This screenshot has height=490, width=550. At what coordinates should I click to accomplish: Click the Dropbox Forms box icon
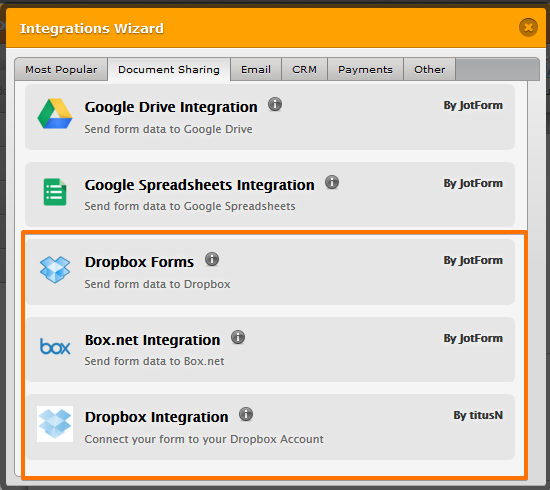pyautogui.click(x=55, y=269)
